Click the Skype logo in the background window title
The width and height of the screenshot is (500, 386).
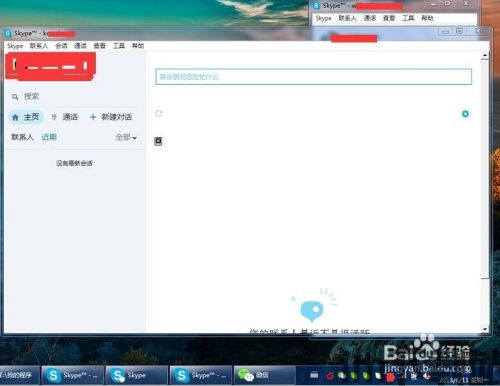[316, 5]
